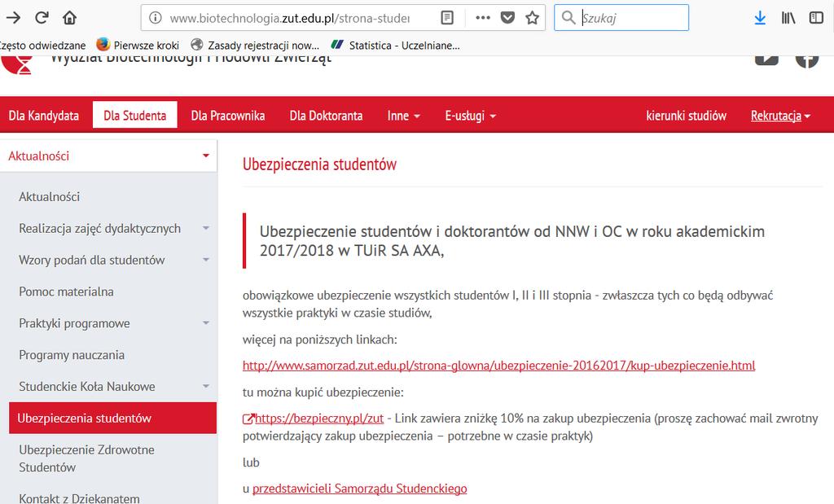Open Pierwsze kroki bookmark

[137, 46]
